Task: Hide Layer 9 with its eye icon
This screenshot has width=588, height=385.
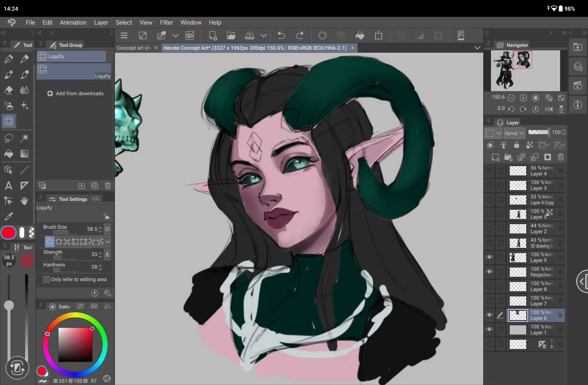Action: click(489, 257)
